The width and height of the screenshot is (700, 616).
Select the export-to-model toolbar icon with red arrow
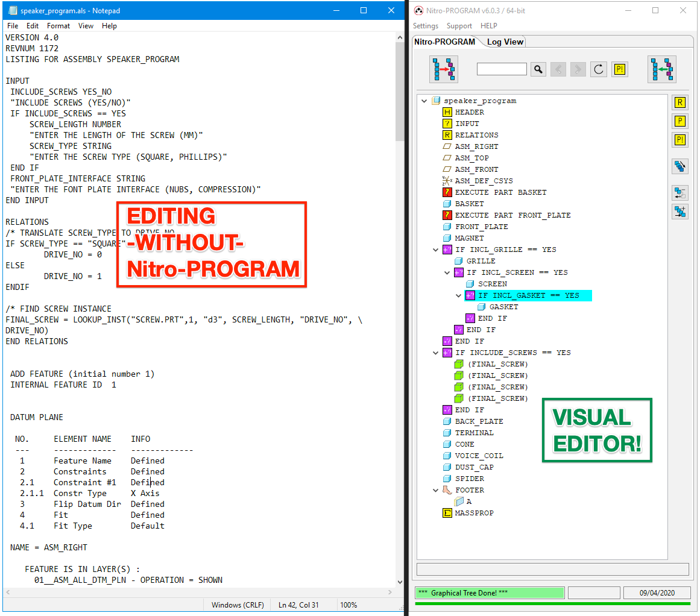444,69
